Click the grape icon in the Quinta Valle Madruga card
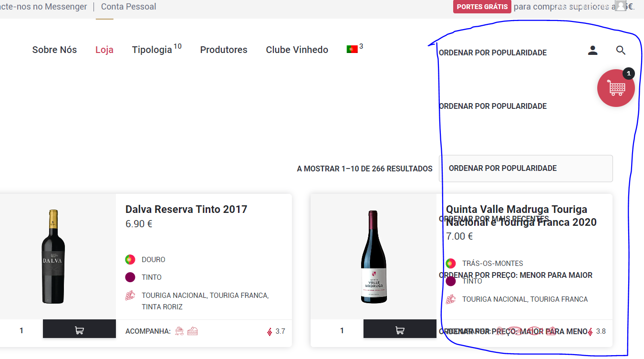This screenshot has height=359, width=644. (451, 299)
